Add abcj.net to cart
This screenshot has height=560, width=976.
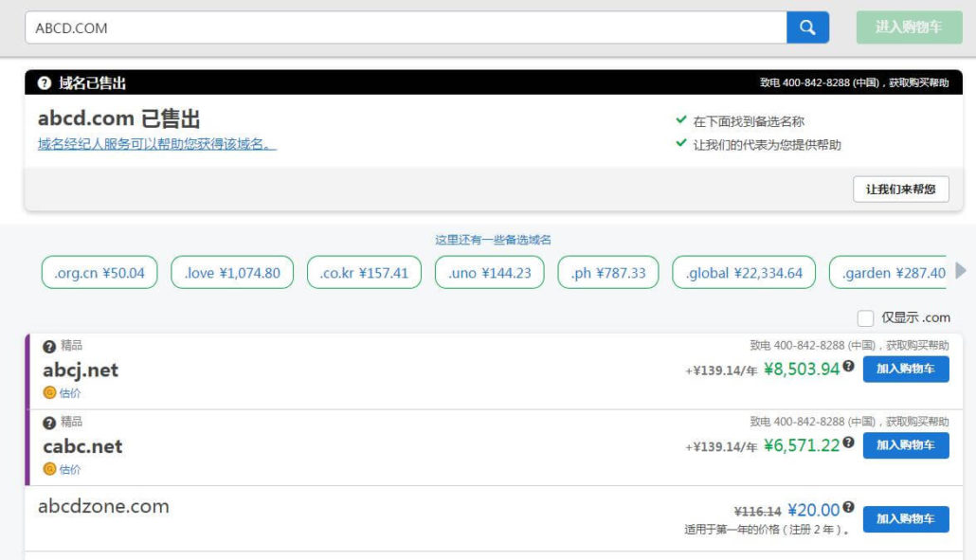tap(905, 369)
